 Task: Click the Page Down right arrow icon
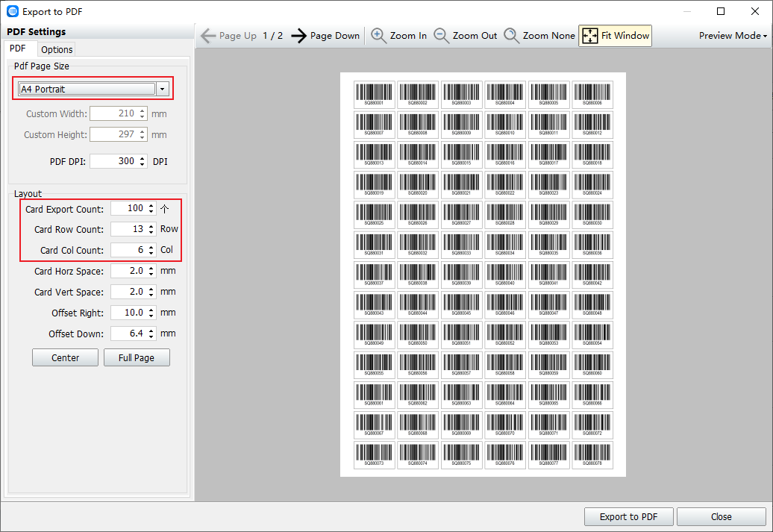(298, 36)
